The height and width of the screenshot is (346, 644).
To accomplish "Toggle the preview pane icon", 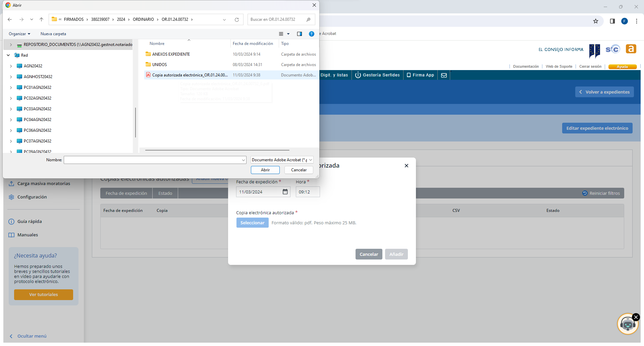I will 300,34.
